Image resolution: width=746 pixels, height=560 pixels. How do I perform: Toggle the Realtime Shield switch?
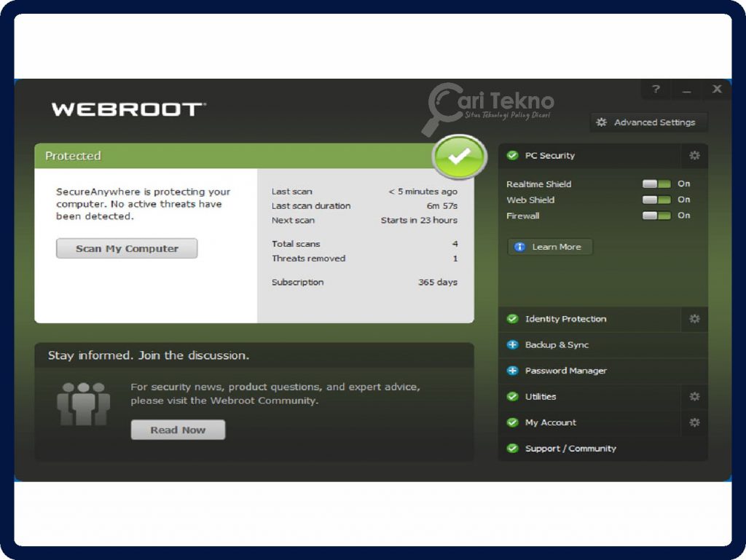click(x=656, y=184)
